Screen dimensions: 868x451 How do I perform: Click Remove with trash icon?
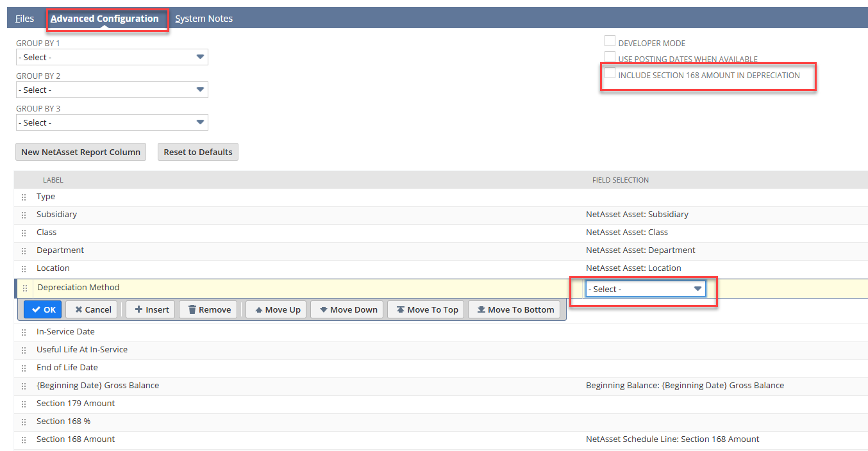208,309
